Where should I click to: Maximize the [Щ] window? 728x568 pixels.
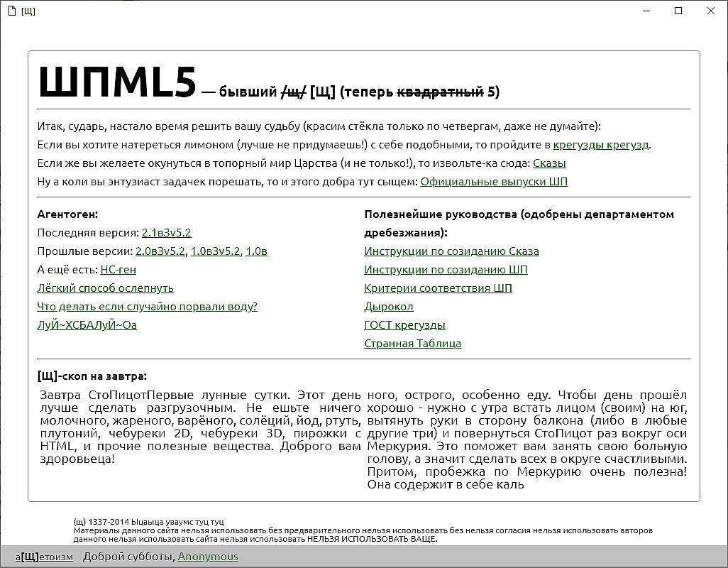(678, 11)
